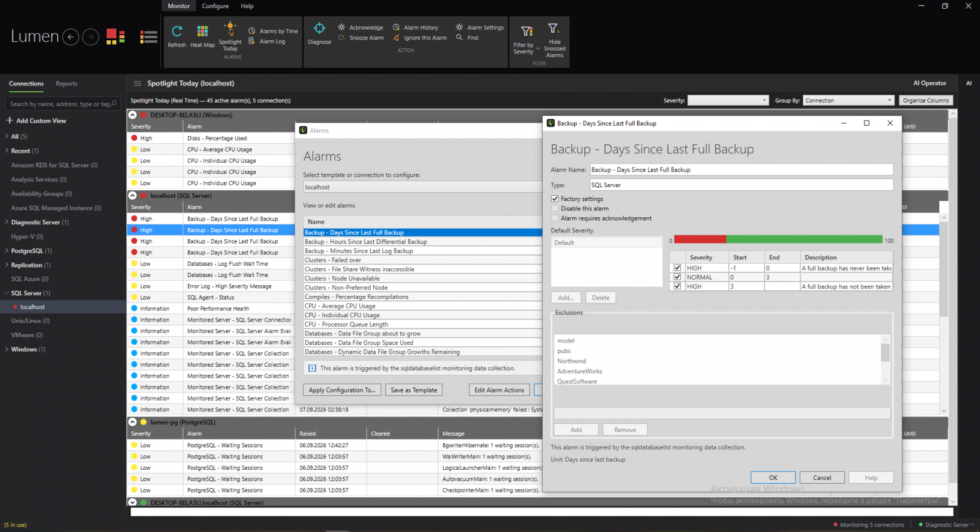
Task: Expand the All (5) tree node
Action: click(6, 136)
